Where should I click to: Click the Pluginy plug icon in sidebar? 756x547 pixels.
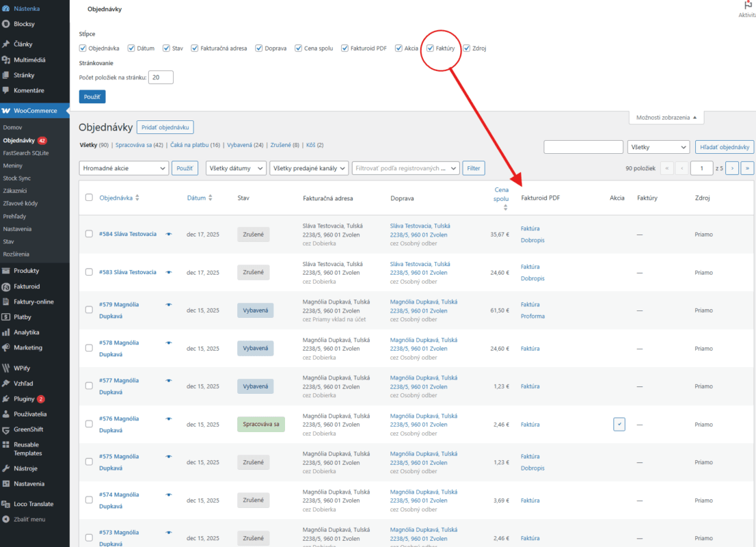tap(7, 399)
